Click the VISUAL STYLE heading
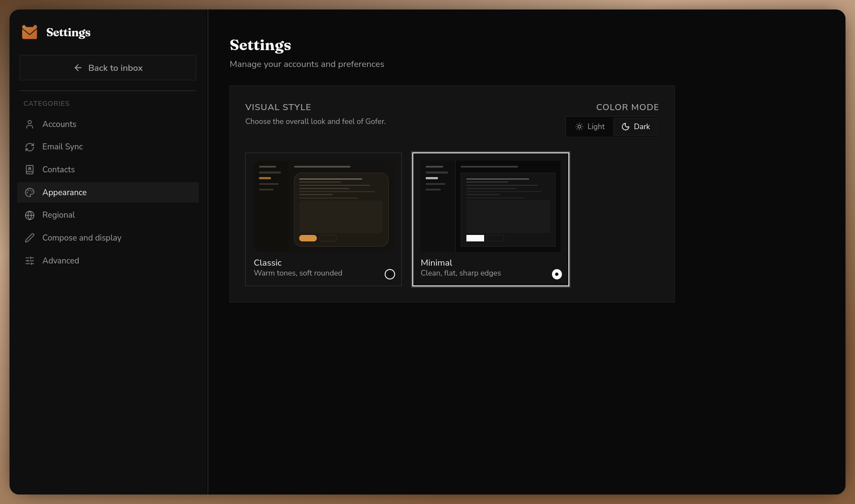The width and height of the screenshot is (855, 504). [278, 107]
